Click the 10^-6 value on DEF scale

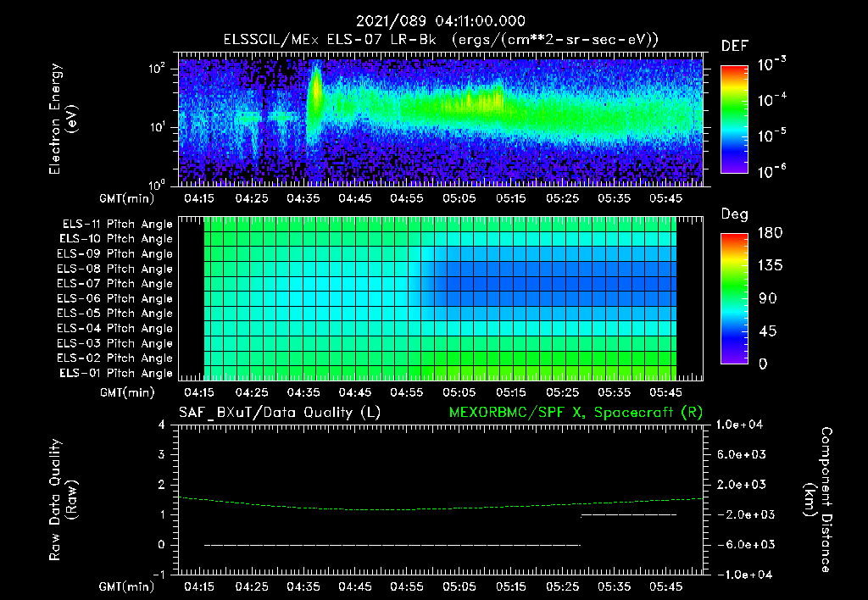pyautogui.click(x=771, y=171)
